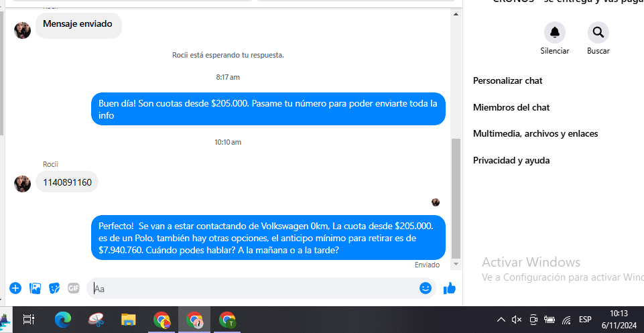The width and height of the screenshot is (644, 333).
Task: Open the plus more-actions menu in composer
Action: [15, 288]
